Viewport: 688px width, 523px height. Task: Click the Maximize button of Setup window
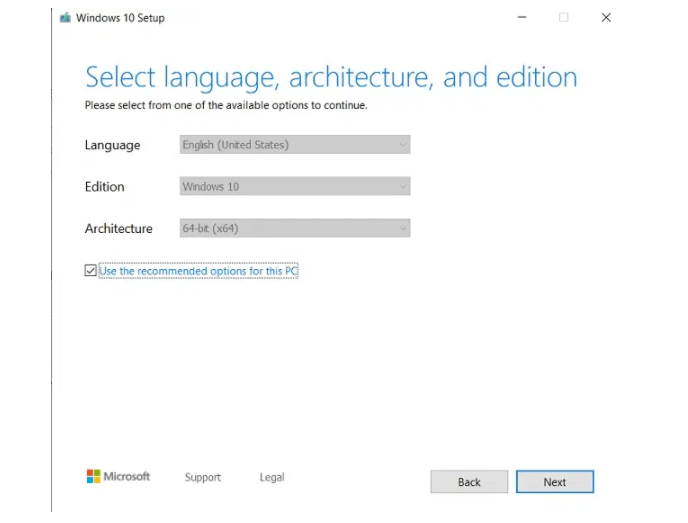coord(564,18)
